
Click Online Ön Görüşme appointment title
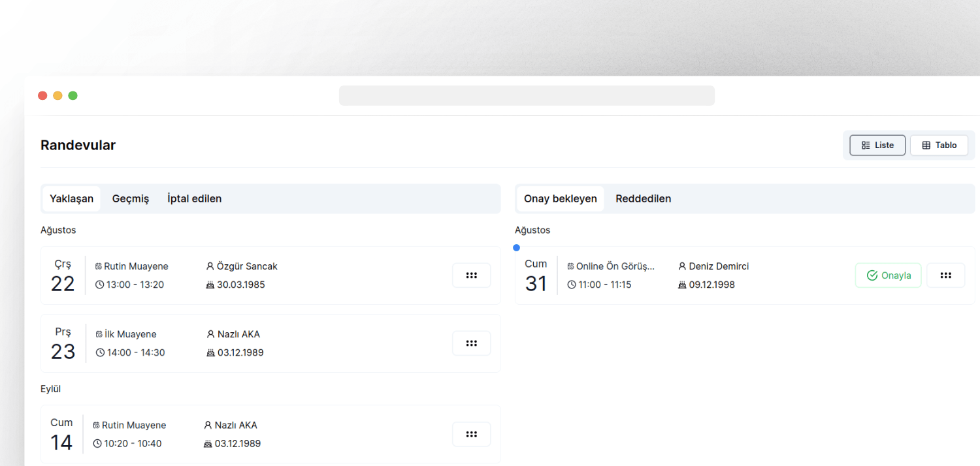pos(615,266)
